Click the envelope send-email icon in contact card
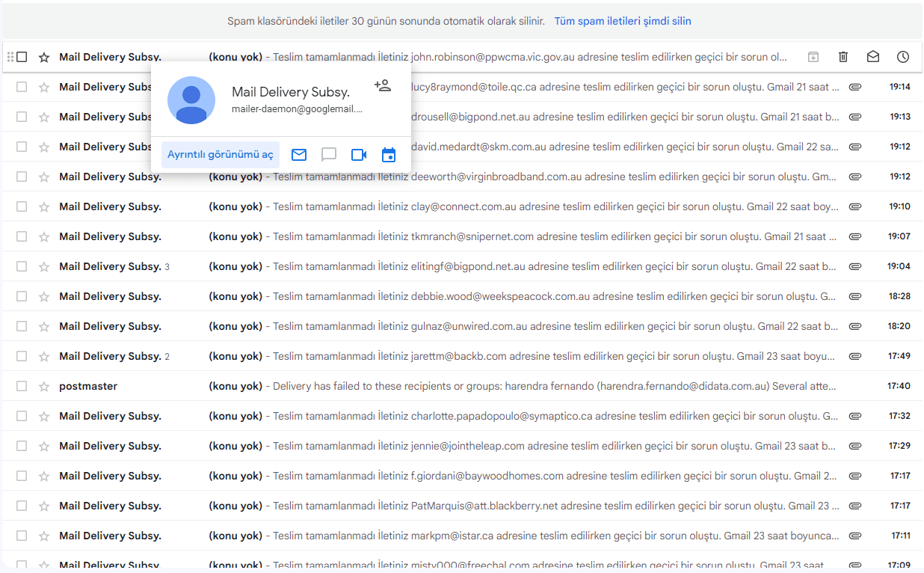Screen dimensions: 924x573 [299, 155]
